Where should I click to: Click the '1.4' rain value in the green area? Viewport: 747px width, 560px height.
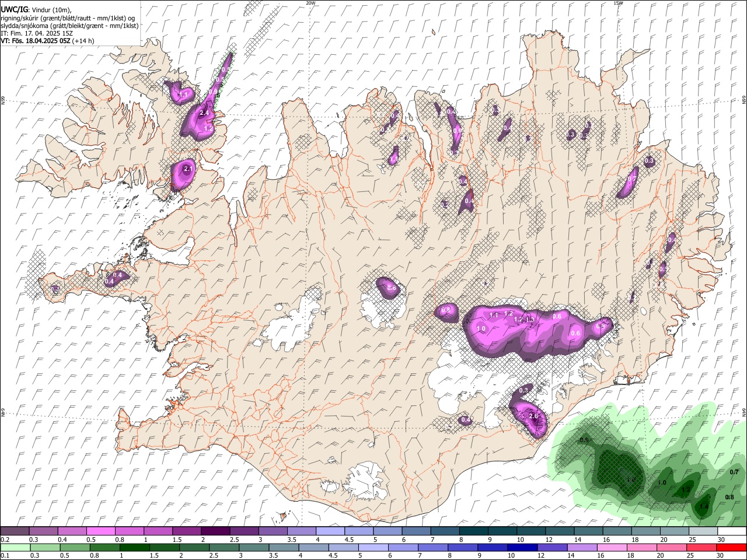[704, 507]
